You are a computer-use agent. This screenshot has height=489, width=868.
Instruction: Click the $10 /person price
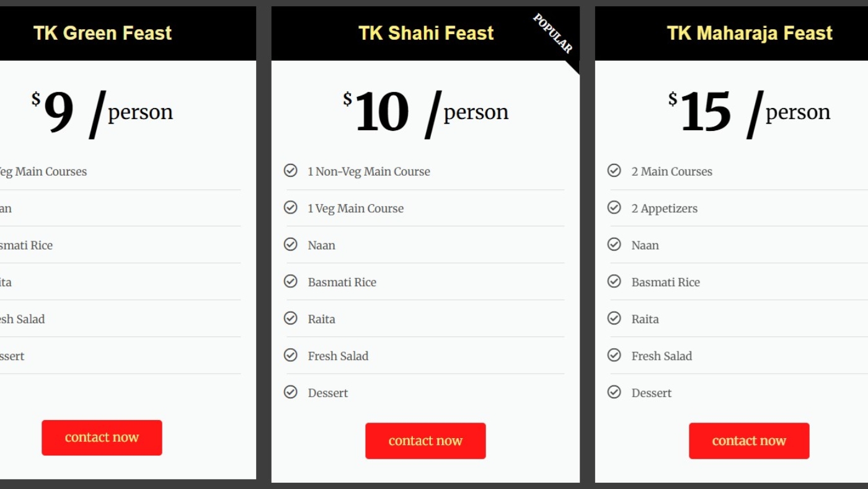pyautogui.click(x=426, y=113)
